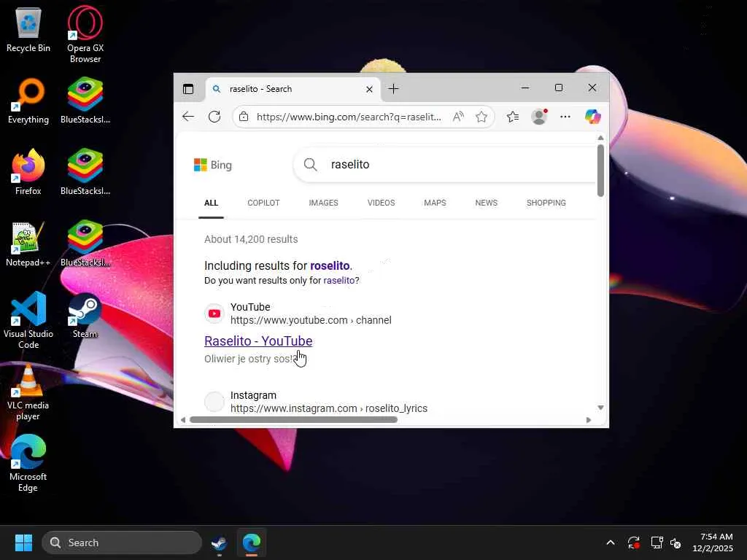Image resolution: width=747 pixels, height=560 pixels.
Task: Switch to the MAPS results tab
Action: pos(435,203)
